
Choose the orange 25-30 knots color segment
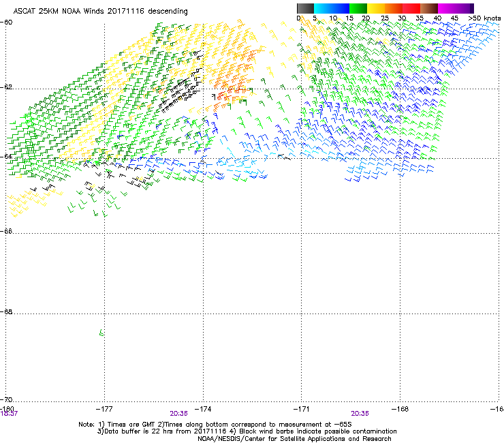394,8
